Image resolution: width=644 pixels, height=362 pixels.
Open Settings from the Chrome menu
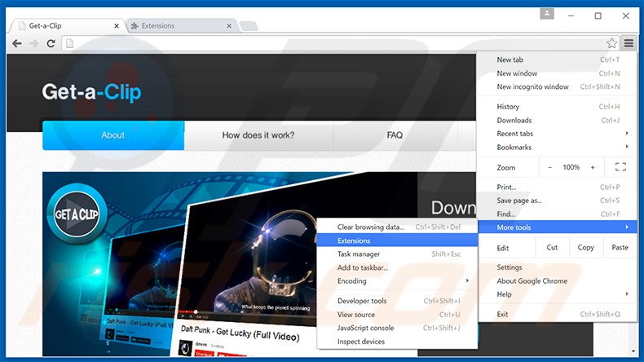pos(558,267)
